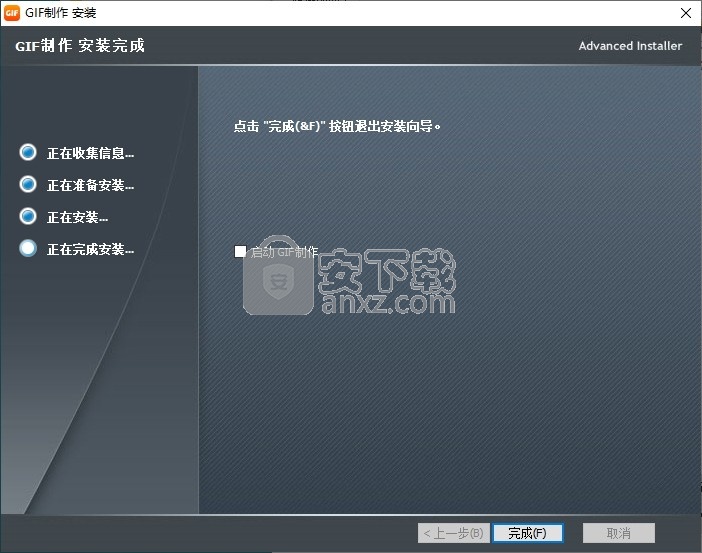
Task: Click the 正在准备安装... step text
Action: 90,185
